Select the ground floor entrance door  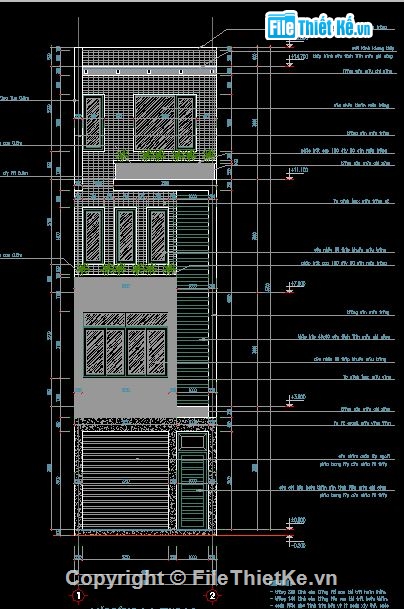pyautogui.click(x=192, y=491)
